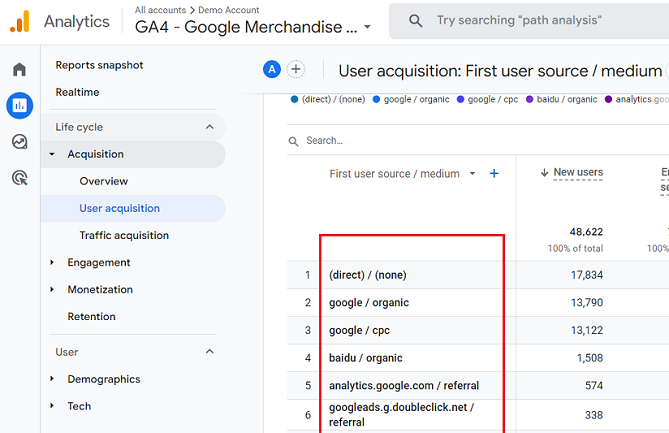The height and width of the screenshot is (433, 669).
Task: Click the 13,790 new users value
Action: 587,303
